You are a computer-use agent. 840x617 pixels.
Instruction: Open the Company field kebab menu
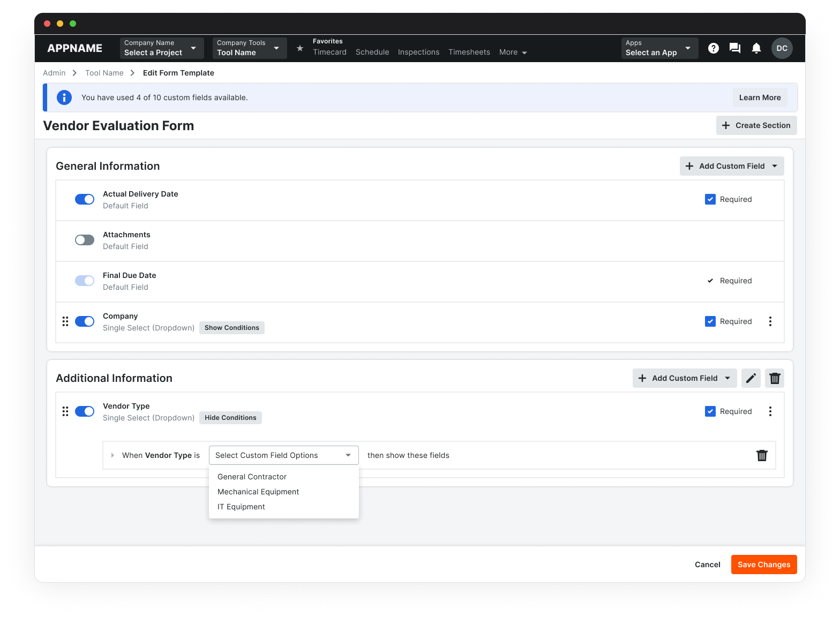(x=770, y=321)
